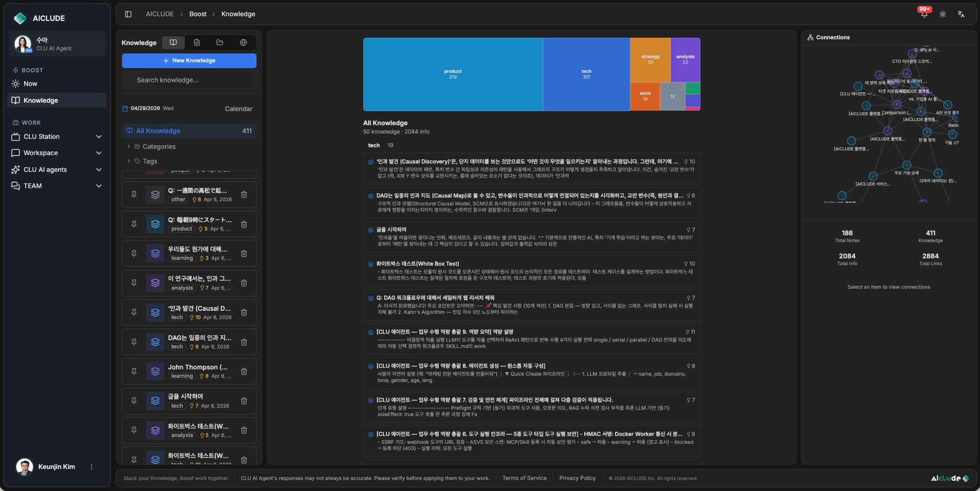Click the New Knowledge button
The image size is (980, 491).
point(189,61)
